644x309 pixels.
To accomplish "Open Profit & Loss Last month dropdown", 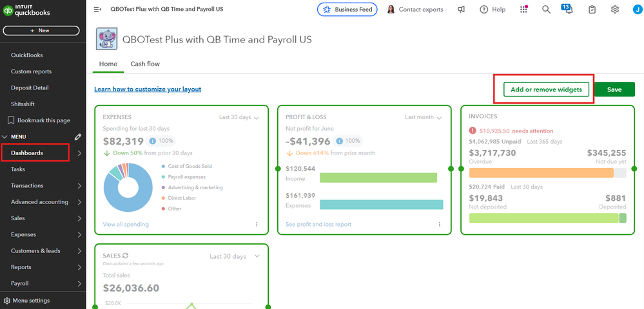I will pos(423,118).
